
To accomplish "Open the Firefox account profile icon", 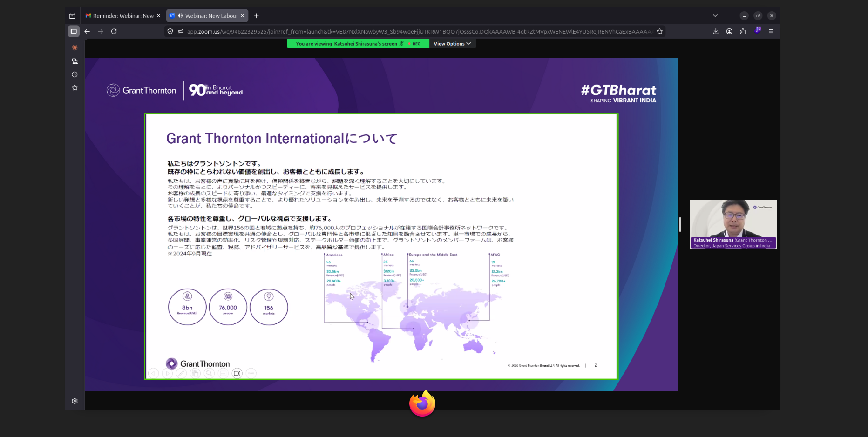I will click(729, 31).
